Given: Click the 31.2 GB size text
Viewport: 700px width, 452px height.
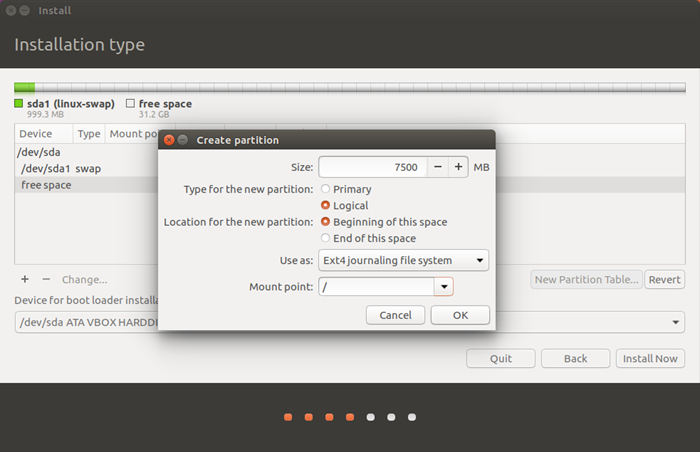Looking at the screenshot, I should click(x=154, y=114).
